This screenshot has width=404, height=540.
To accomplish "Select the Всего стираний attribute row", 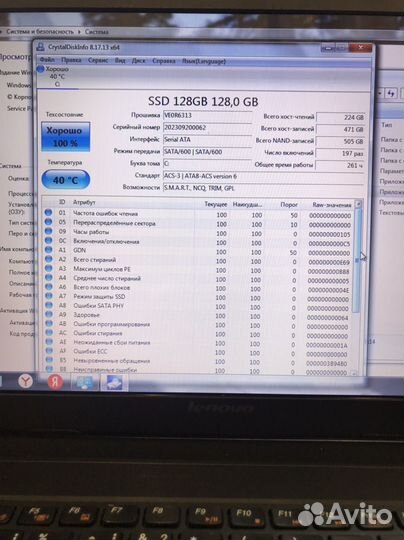I will tap(198, 261).
